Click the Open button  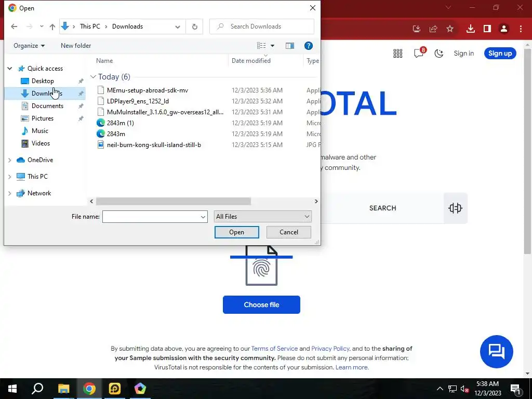click(236, 232)
